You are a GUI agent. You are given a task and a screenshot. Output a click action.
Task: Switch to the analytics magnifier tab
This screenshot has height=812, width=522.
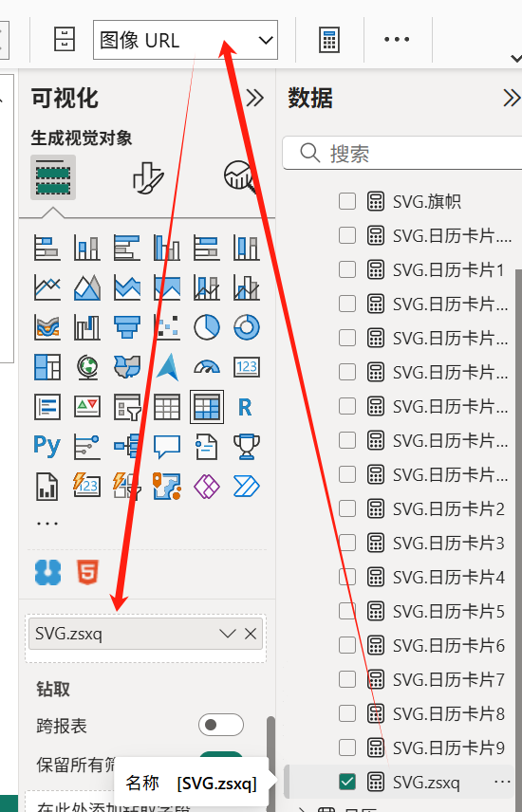240,176
